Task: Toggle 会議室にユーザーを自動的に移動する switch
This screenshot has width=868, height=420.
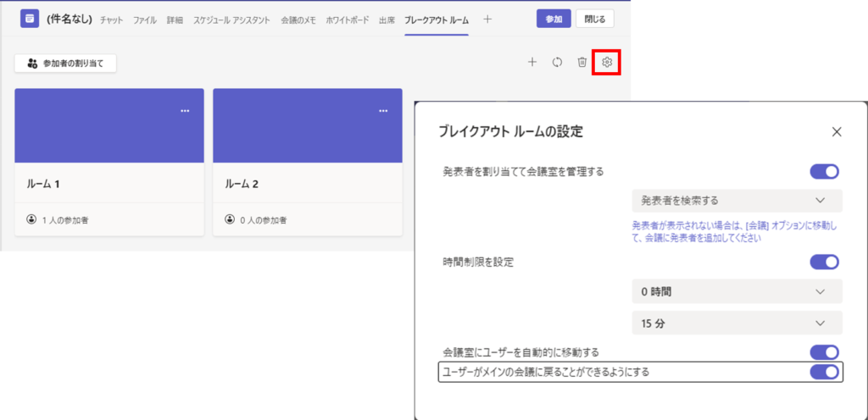Action: click(x=824, y=351)
